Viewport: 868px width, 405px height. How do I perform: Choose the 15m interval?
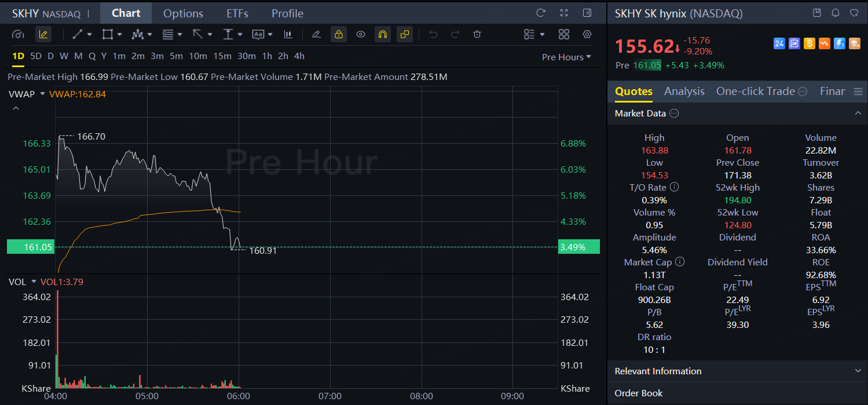(x=222, y=56)
